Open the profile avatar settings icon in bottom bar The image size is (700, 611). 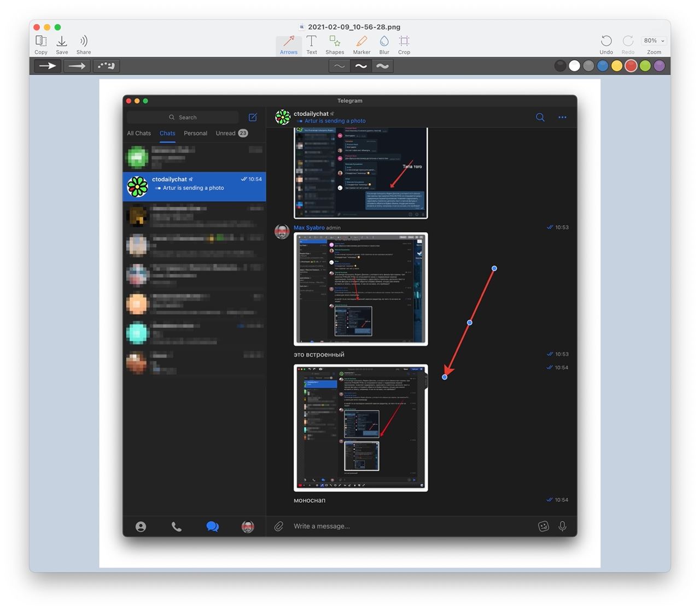coord(248,526)
